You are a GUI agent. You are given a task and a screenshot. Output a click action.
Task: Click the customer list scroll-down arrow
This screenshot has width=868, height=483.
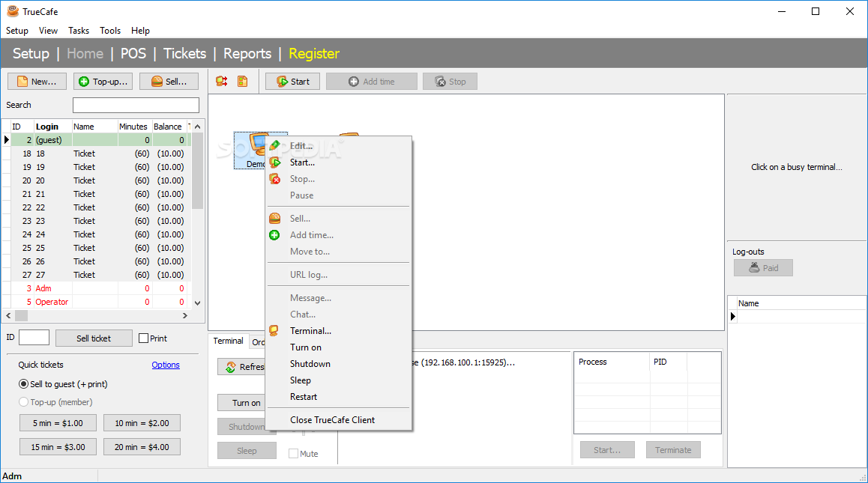198,303
